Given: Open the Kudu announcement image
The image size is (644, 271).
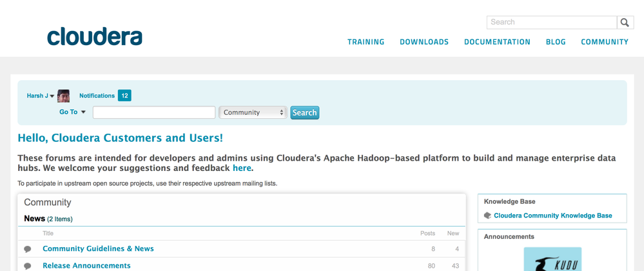Looking at the screenshot, I should (x=552, y=259).
